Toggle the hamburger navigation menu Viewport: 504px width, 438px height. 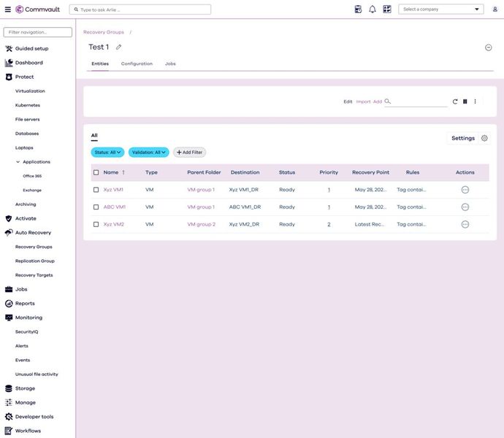click(x=7, y=9)
